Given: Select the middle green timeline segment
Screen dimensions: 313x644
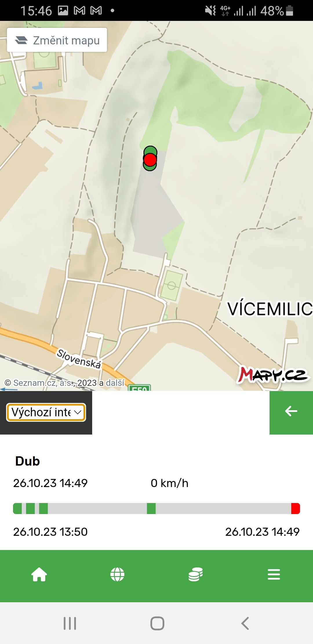Looking at the screenshot, I should (x=151, y=509).
